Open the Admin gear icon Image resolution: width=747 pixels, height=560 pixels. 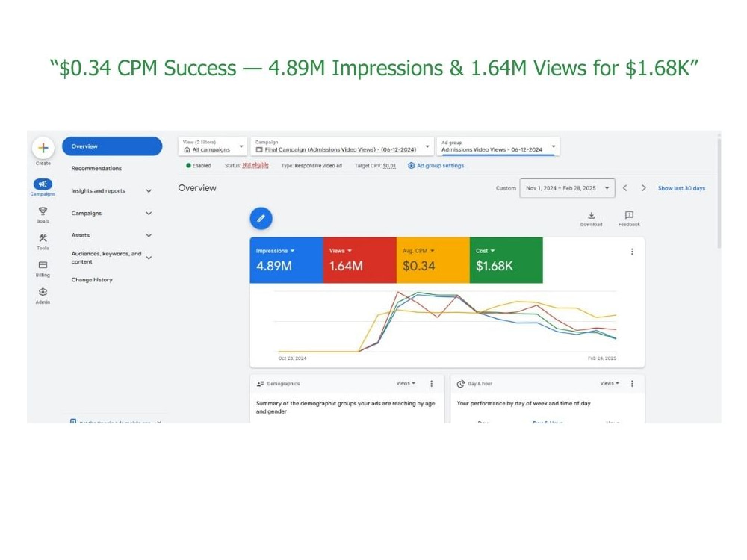[43, 292]
